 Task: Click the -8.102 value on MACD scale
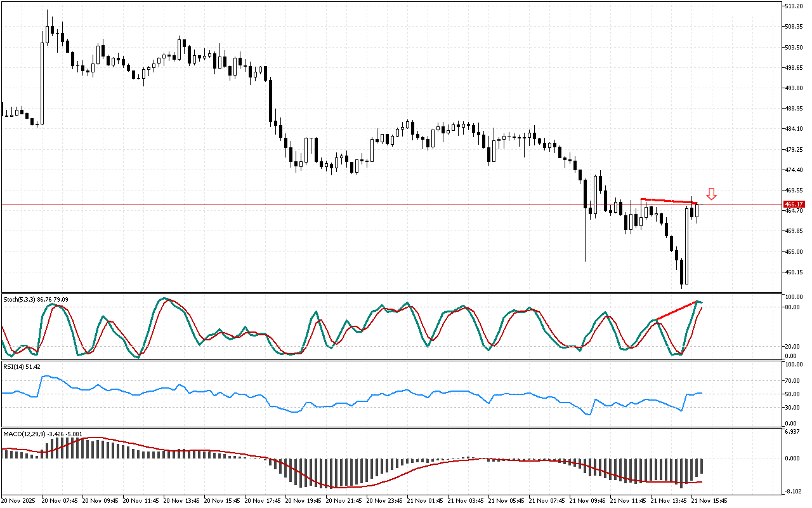793,490
